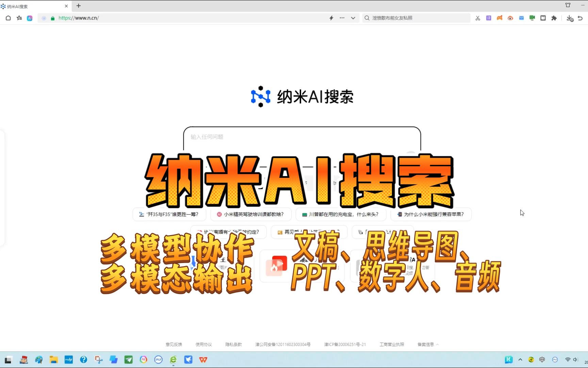Select suggestion 为什么小米能强行兼容苹果?
This screenshot has width=588, height=368.
pyautogui.click(x=431, y=214)
